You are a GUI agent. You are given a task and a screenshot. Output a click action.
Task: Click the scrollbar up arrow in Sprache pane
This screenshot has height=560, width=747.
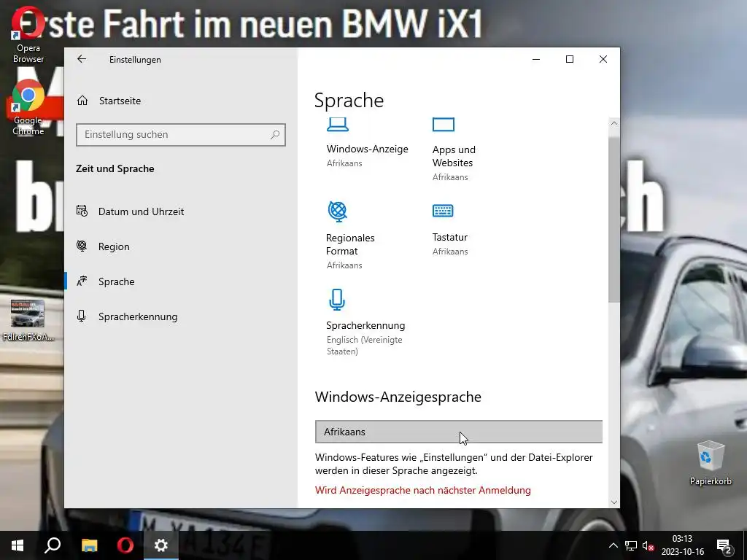[614, 123]
